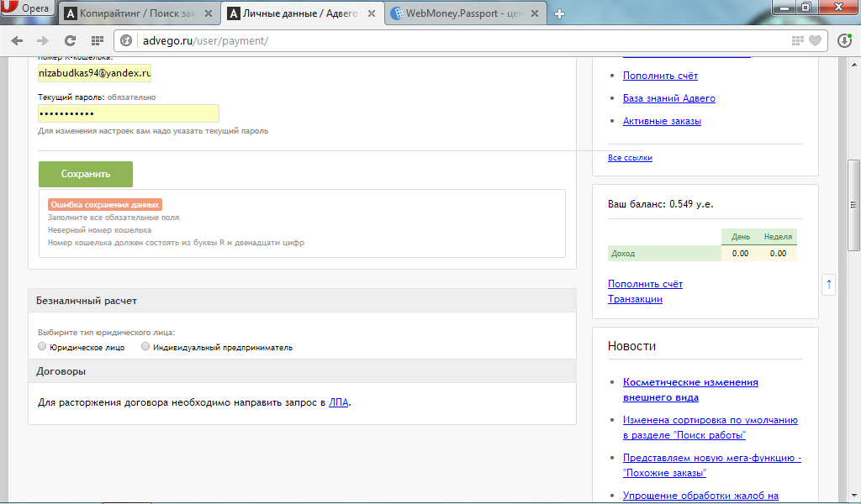
Task: Open the Активные заказы link
Action: coord(662,121)
